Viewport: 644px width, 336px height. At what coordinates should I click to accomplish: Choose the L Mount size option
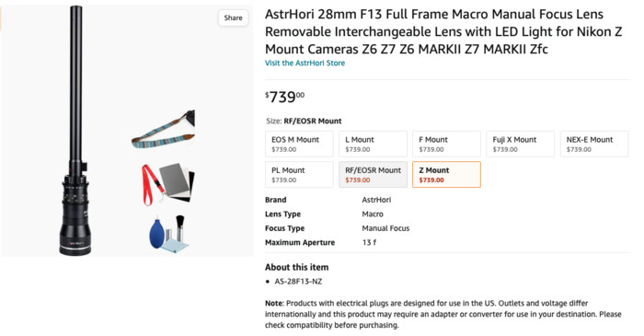(373, 144)
